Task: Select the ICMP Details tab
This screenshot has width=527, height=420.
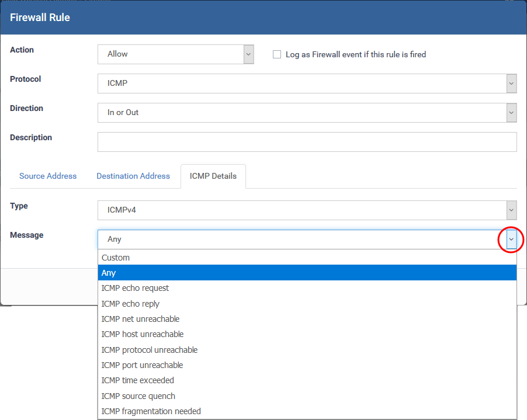Action: [x=213, y=176]
